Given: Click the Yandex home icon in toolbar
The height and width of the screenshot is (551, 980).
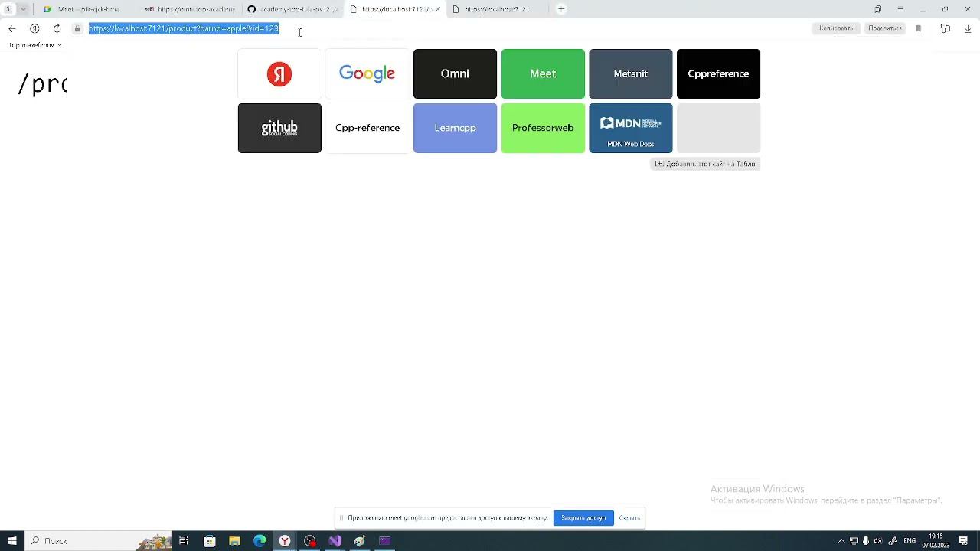Looking at the screenshot, I should pos(34,28).
